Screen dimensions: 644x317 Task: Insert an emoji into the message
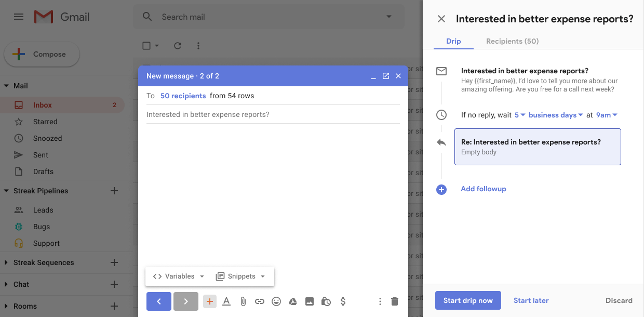tap(276, 301)
